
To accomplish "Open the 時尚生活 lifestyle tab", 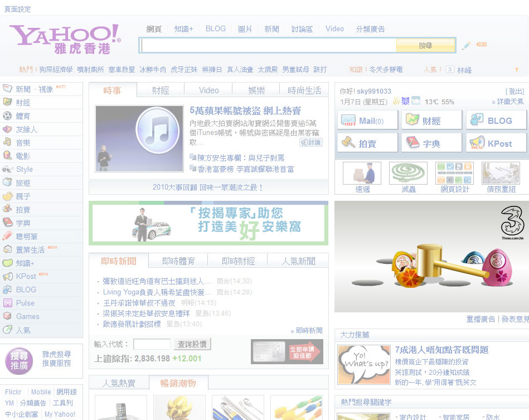I will coord(304,90).
